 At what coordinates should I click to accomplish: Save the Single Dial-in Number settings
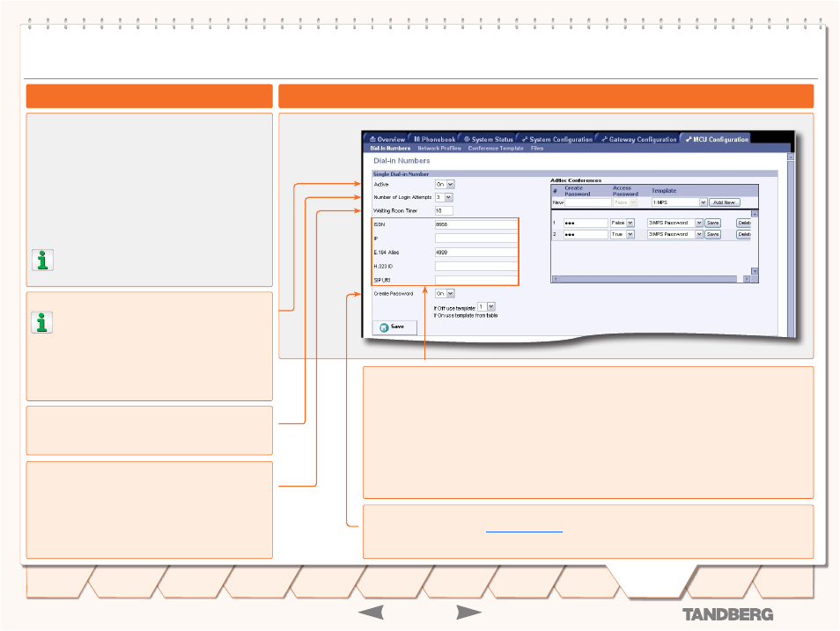tap(394, 327)
